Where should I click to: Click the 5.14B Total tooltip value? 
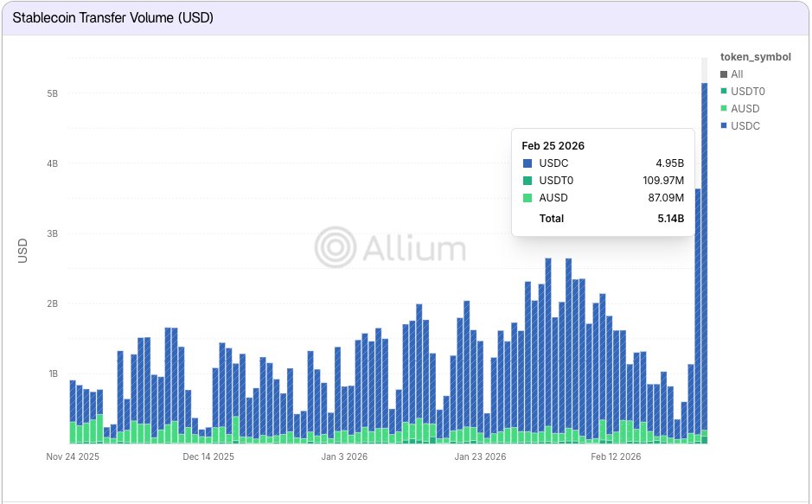(x=671, y=219)
